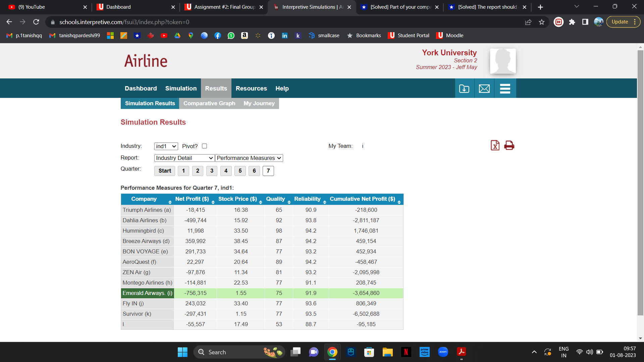Switch to Comparative Graph tab
The image size is (644, 362).
(209, 104)
